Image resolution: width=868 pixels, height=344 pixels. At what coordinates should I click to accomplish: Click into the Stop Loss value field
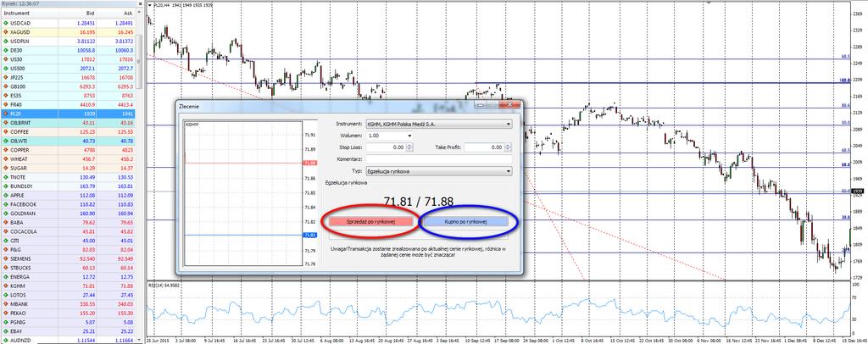[386, 147]
